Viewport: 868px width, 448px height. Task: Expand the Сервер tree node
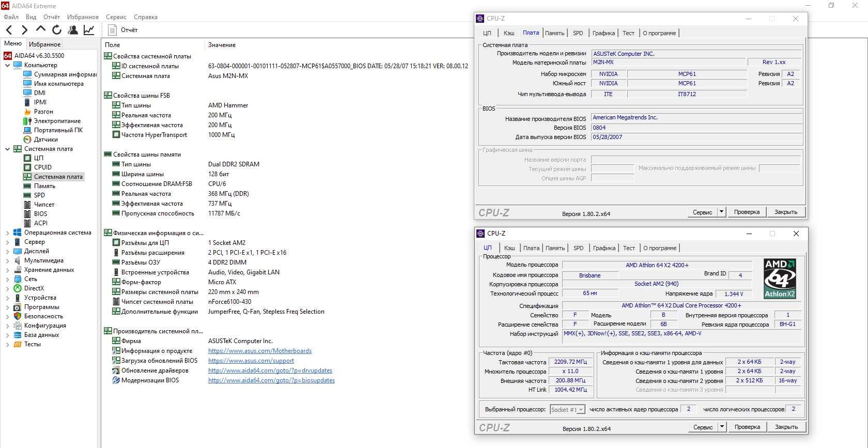tap(7, 242)
